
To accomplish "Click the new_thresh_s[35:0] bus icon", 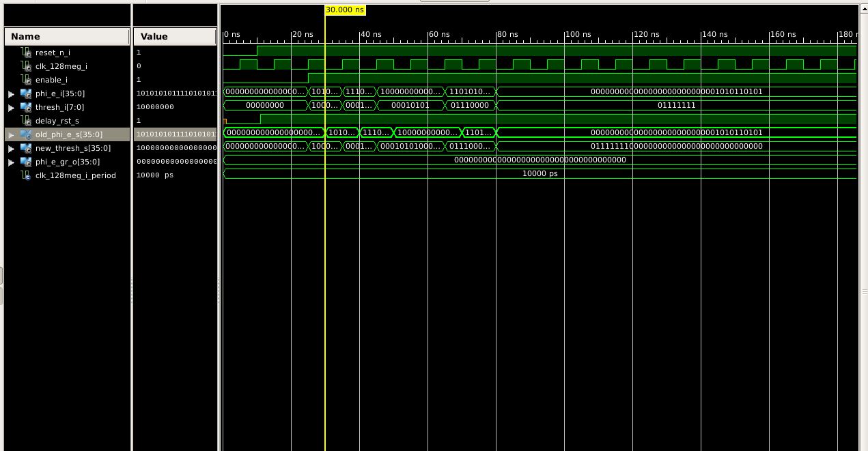I will coord(26,148).
